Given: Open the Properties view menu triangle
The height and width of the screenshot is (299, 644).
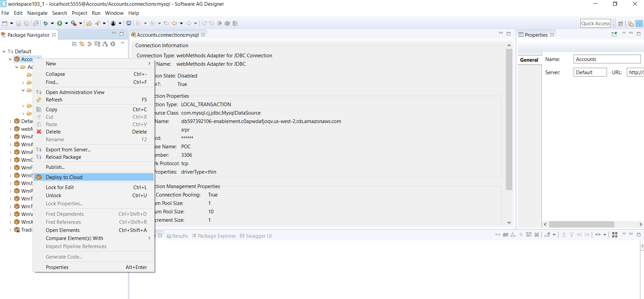Looking at the screenshot, I should click(x=624, y=33).
